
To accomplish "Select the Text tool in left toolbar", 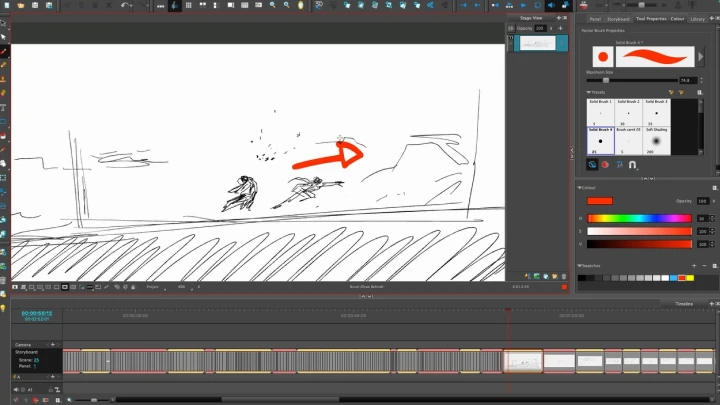I will pos(4,107).
